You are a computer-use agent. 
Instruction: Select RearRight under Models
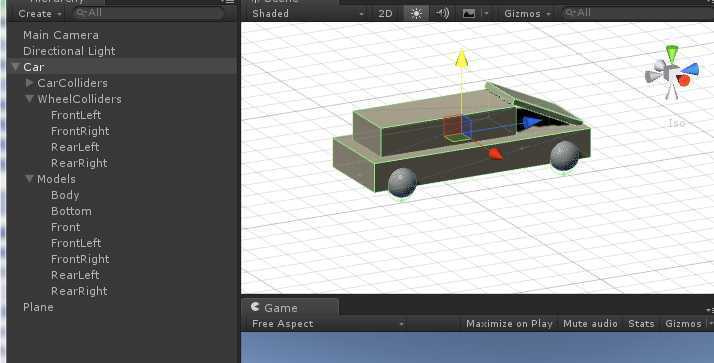[79, 291]
